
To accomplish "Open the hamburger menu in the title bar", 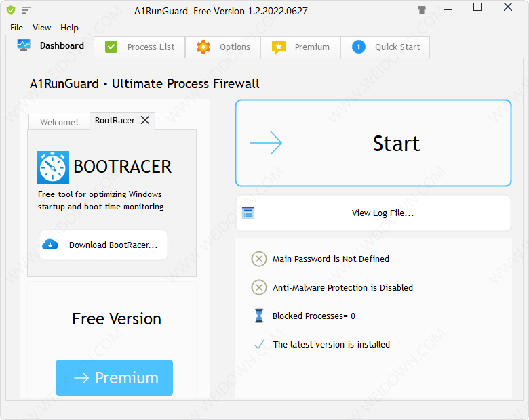I will pos(26,10).
